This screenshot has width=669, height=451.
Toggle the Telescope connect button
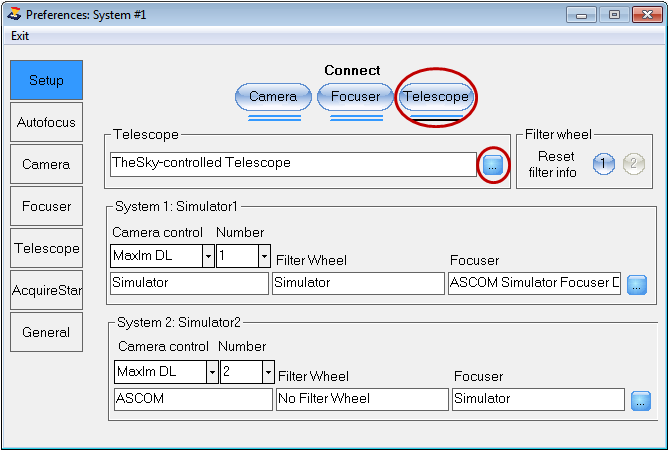pos(436,96)
